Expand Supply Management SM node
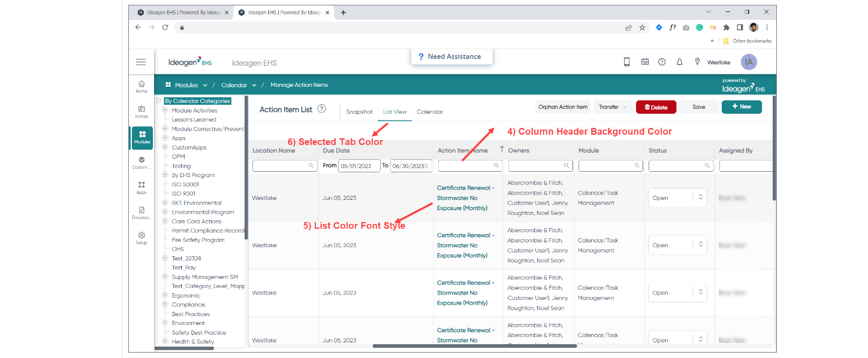Viewport: 868px width, 358px height. point(165,277)
